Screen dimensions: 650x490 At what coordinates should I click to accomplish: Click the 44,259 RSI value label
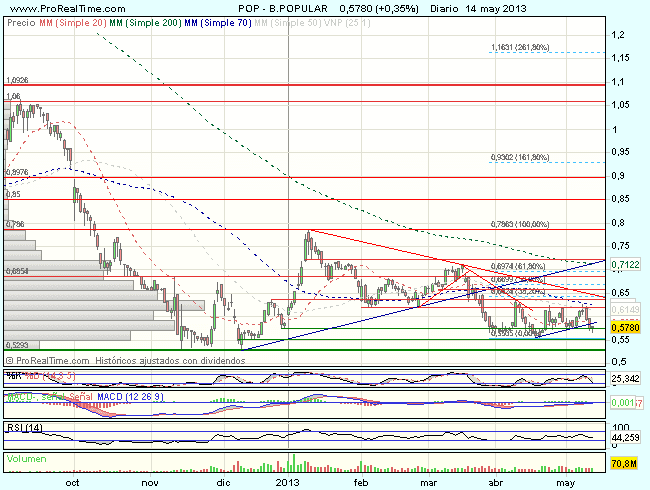[626, 437]
